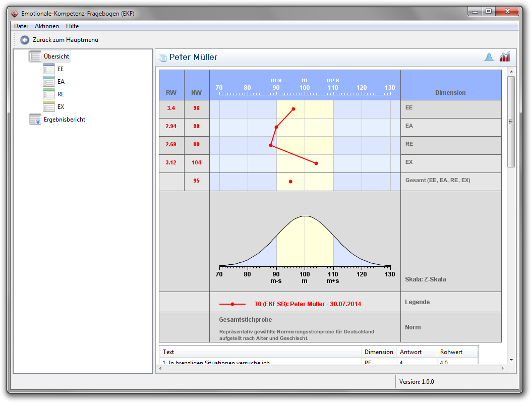
Task: Click the total NW value 95
Action: [197, 181]
